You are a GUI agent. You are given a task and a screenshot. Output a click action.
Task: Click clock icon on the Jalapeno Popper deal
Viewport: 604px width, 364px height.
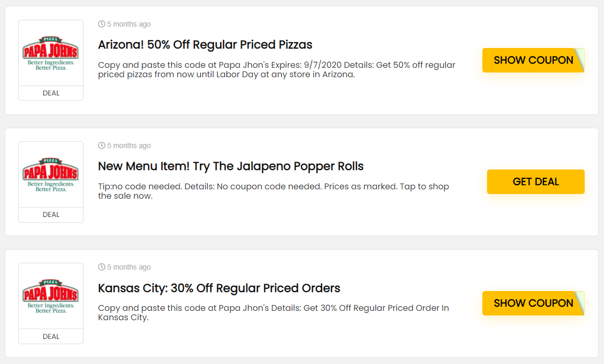point(102,145)
